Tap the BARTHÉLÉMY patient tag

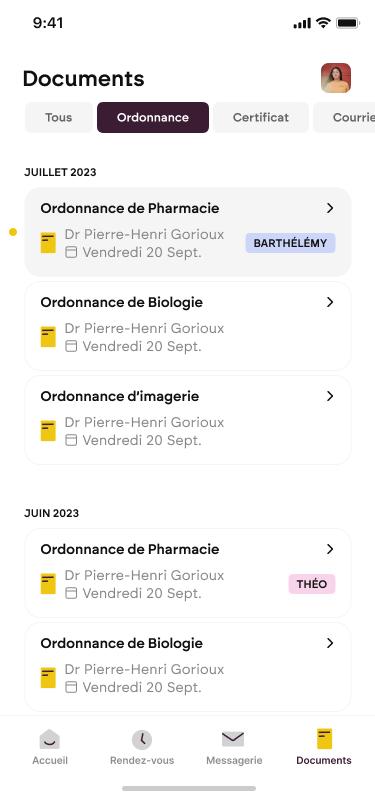point(290,243)
